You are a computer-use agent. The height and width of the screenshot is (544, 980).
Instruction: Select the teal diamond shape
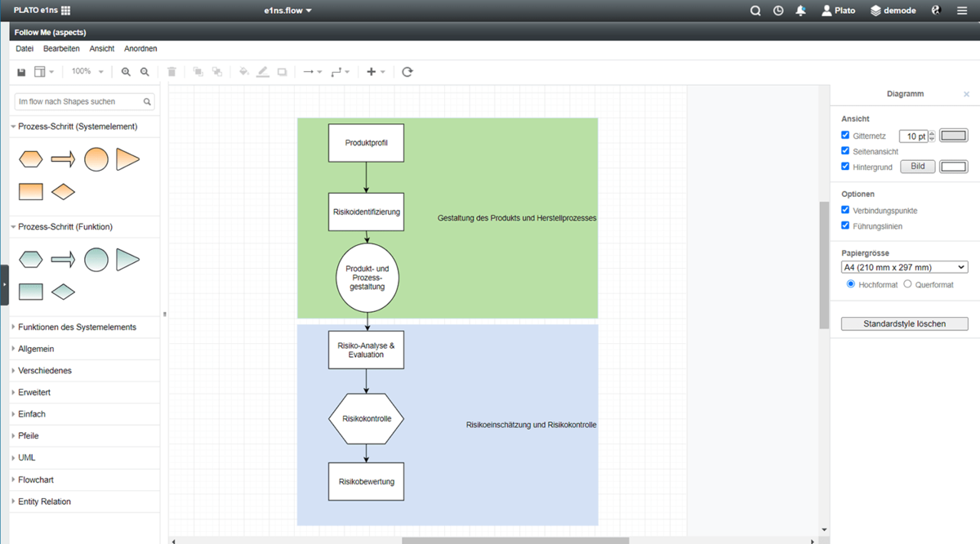click(x=63, y=292)
